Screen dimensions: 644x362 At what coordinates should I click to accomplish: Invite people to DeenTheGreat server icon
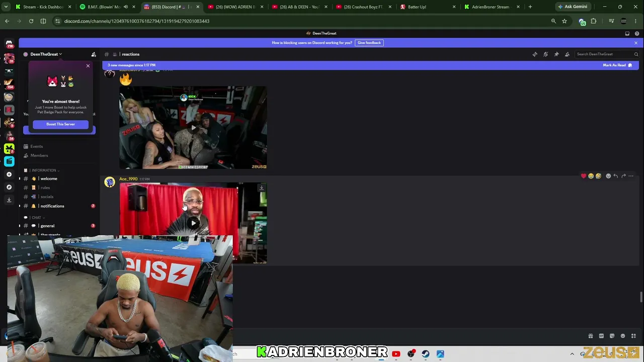93,54
